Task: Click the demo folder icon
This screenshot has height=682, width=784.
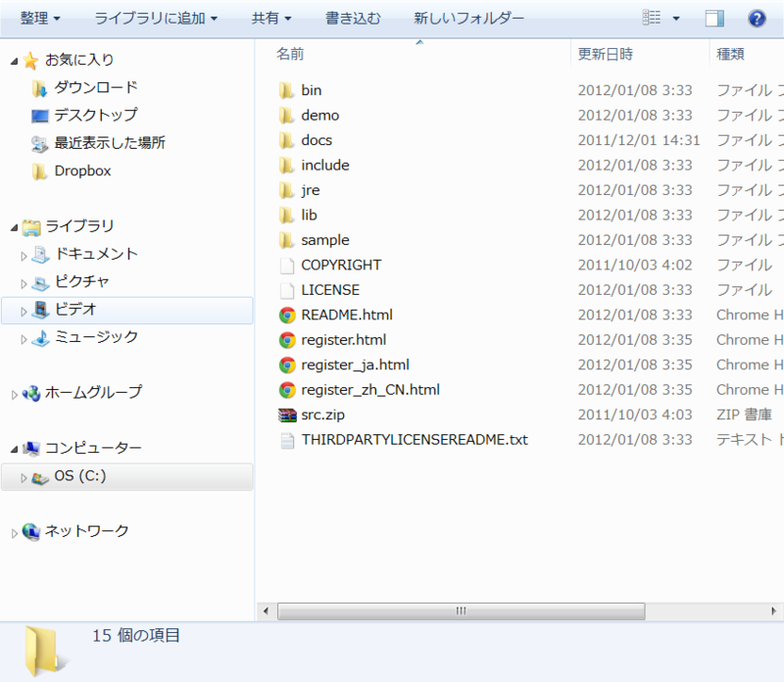Action: (286, 116)
